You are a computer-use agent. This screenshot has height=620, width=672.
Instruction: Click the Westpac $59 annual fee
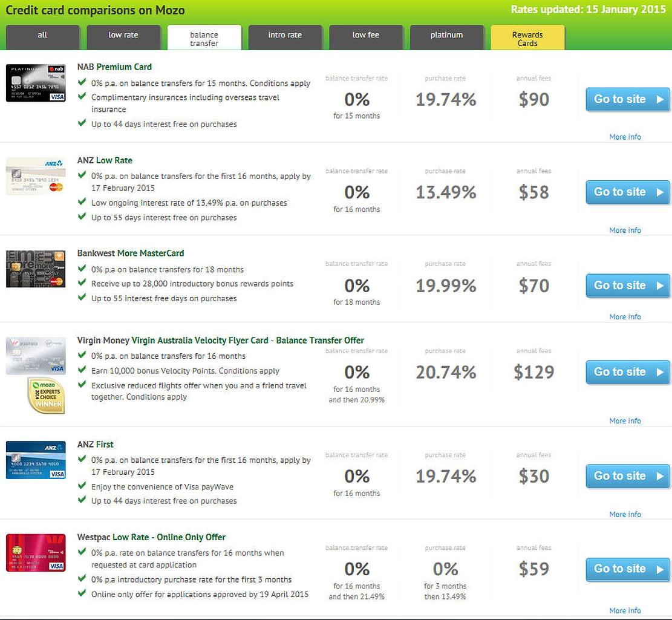534,569
